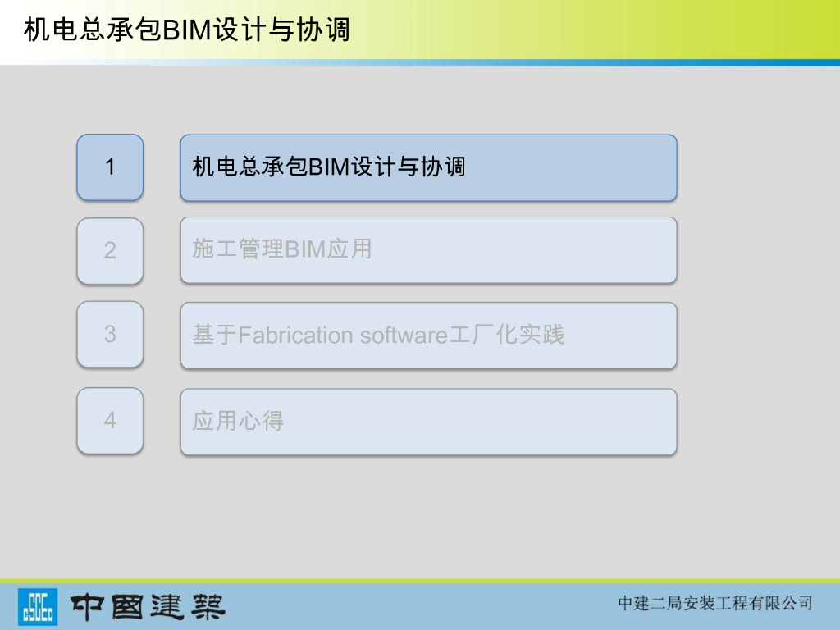Click the slide title text in the header
This screenshot has height=630, width=840.
pyautogui.click(x=187, y=30)
